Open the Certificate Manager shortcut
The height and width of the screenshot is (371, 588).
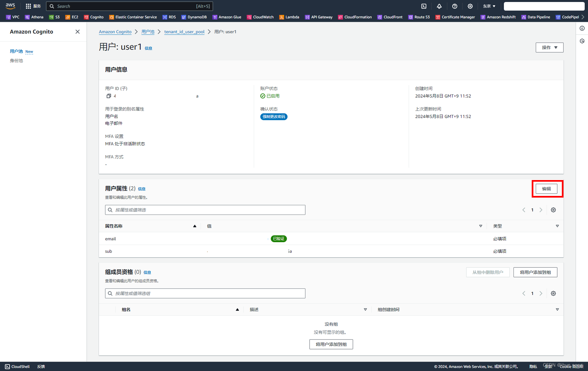pyautogui.click(x=455, y=17)
